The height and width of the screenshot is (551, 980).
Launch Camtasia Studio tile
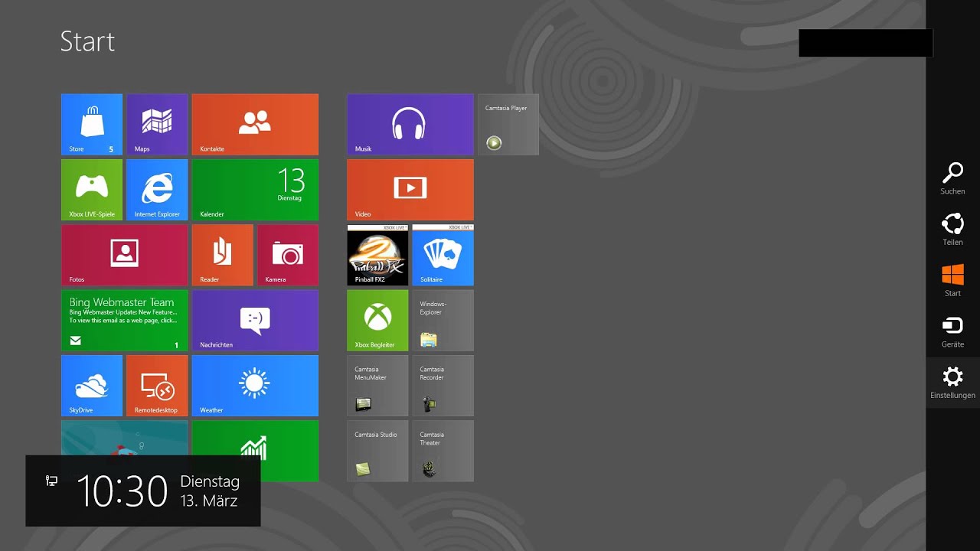378,451
